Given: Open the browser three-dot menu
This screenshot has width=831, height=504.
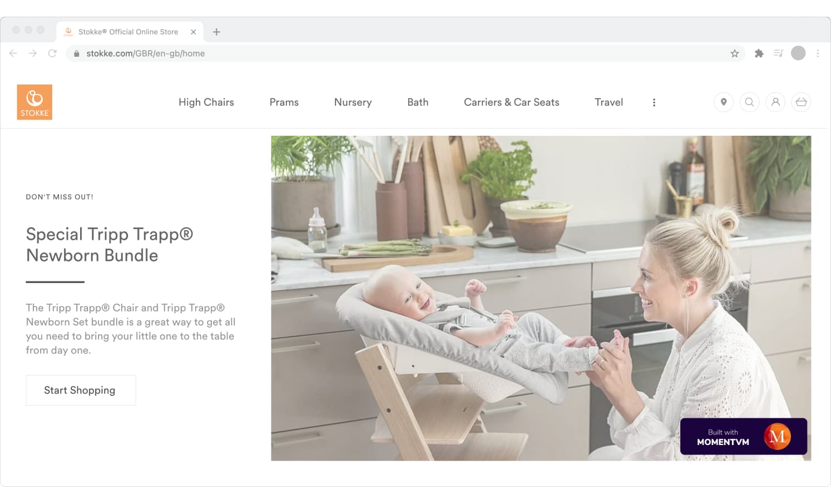Looking at the screenshot, I should coord(818,53).
